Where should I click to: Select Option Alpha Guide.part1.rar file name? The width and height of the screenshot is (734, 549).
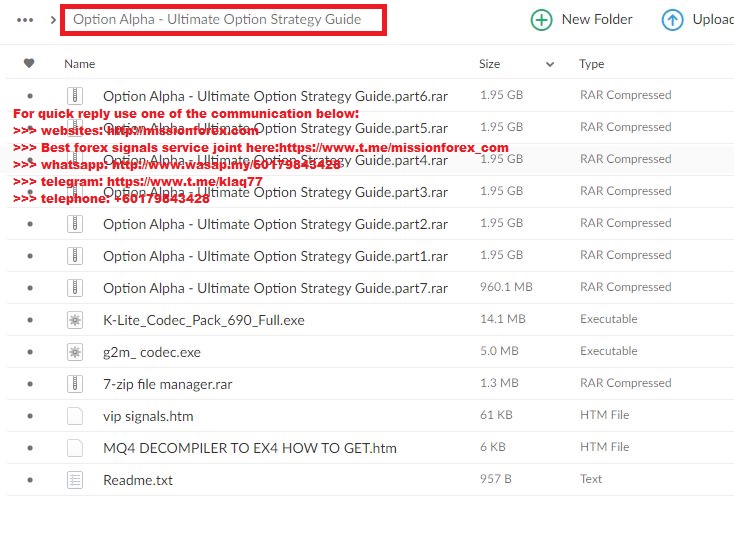[275, 256]
